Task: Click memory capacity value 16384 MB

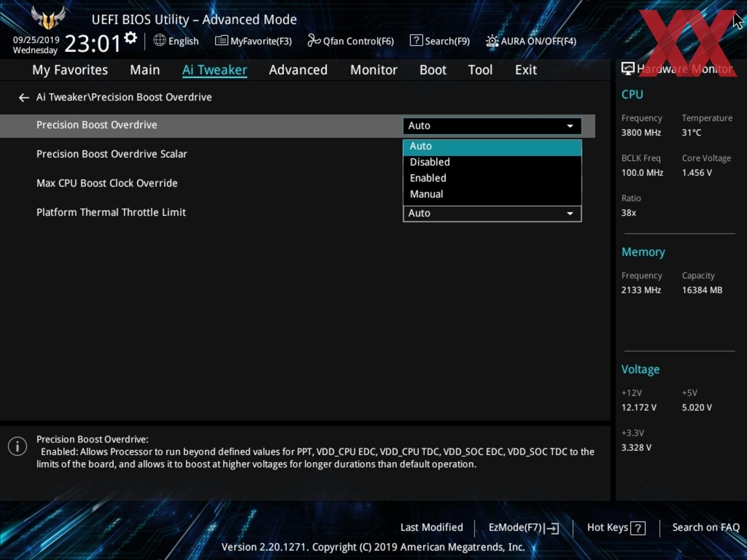Action: [x=702, y=290]
